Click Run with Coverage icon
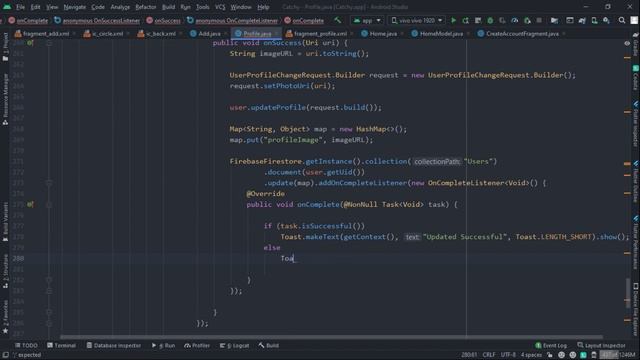Screen dimensions: 640x360 tap(502, 20)
